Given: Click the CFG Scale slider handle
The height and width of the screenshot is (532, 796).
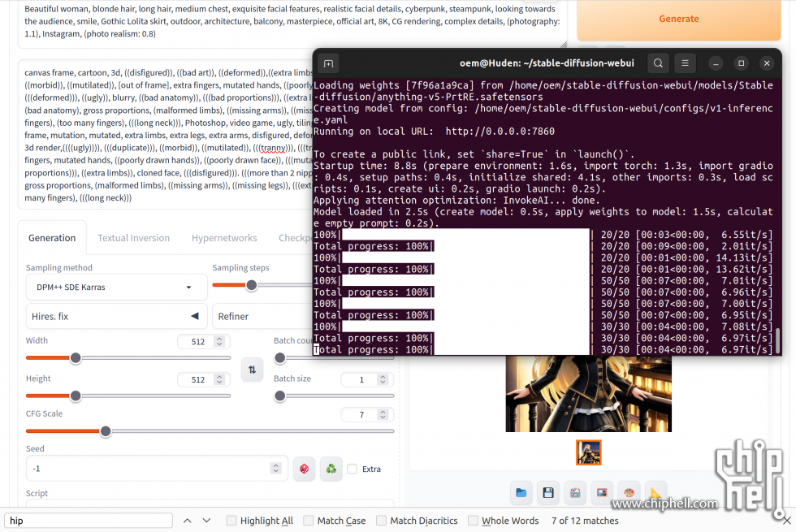Looking at the screenshot, I should [x=106, y=431].
